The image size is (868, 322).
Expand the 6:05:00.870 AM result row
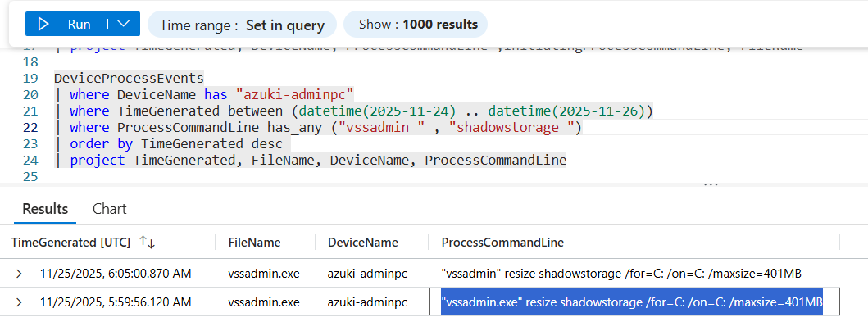pyautogui.click(x=20, y=274)
